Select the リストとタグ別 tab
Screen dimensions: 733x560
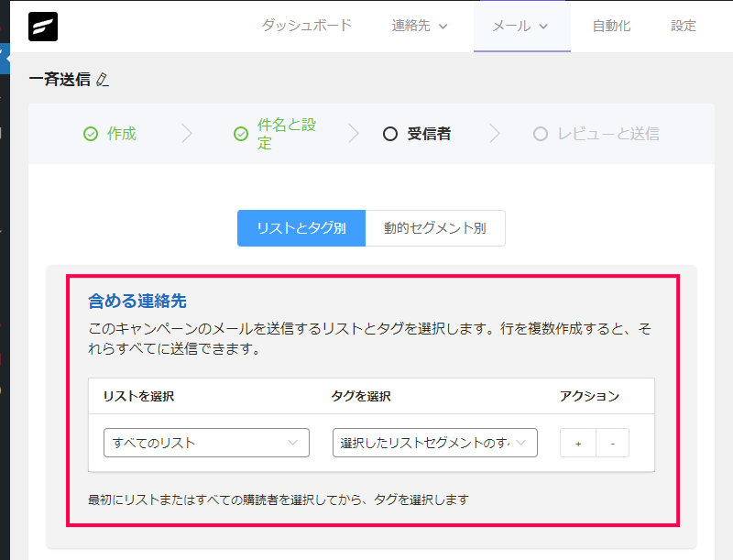(301, 228)
